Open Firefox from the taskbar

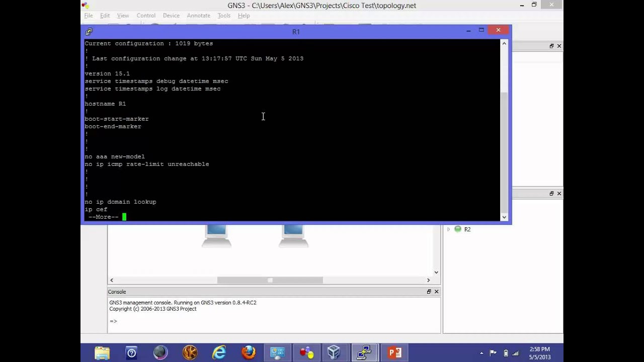click(248, 353)
